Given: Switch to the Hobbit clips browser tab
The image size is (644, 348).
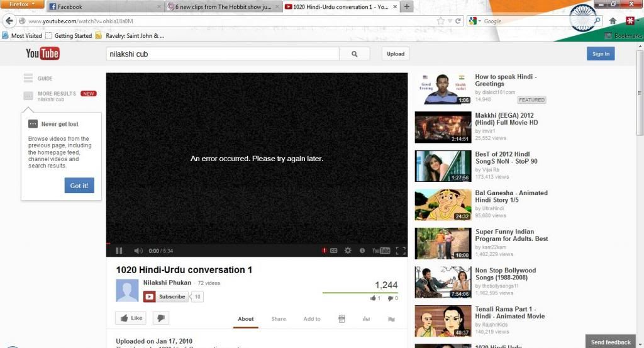Looking at the screenshot, I should [223, 6].
